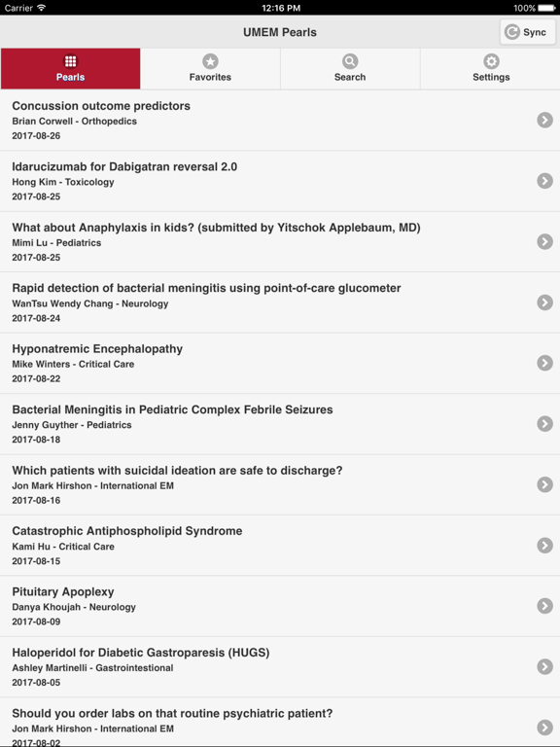Open suicidal ideation safe to discharge entry
The width and height of the screenshot is (560, 747).
(280, 484)
